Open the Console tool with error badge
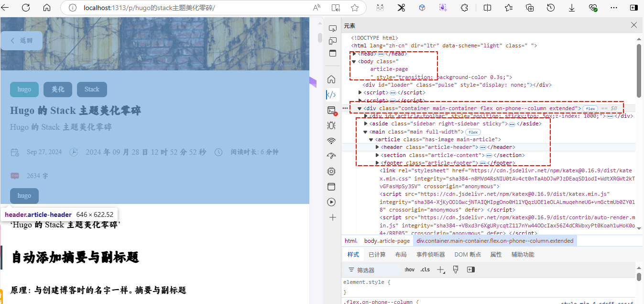The height and width of the screenshot is (304, 644). [x=331, y=110]
